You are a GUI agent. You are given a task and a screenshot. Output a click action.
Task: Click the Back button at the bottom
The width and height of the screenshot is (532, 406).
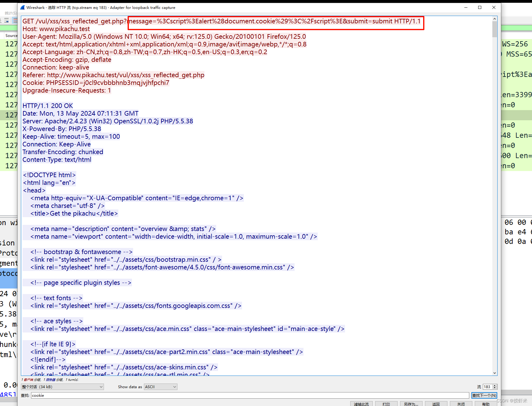click(x=436, y=404)
